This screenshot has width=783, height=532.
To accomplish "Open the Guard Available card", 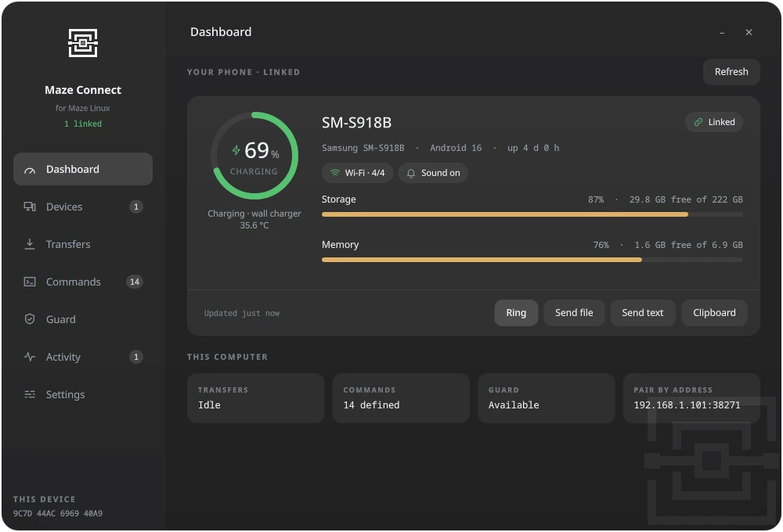I will [x=547, y=398].
